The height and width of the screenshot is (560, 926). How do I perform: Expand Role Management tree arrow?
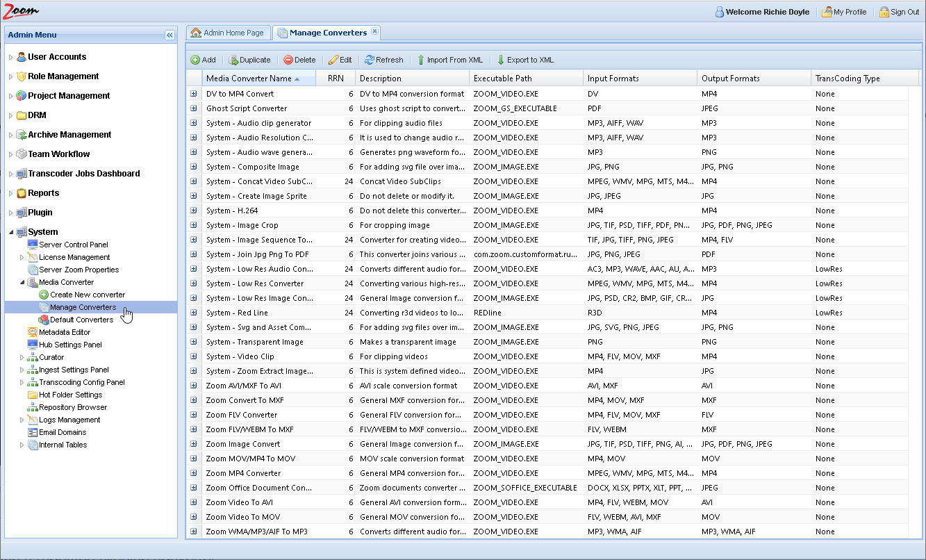point(10,76)
